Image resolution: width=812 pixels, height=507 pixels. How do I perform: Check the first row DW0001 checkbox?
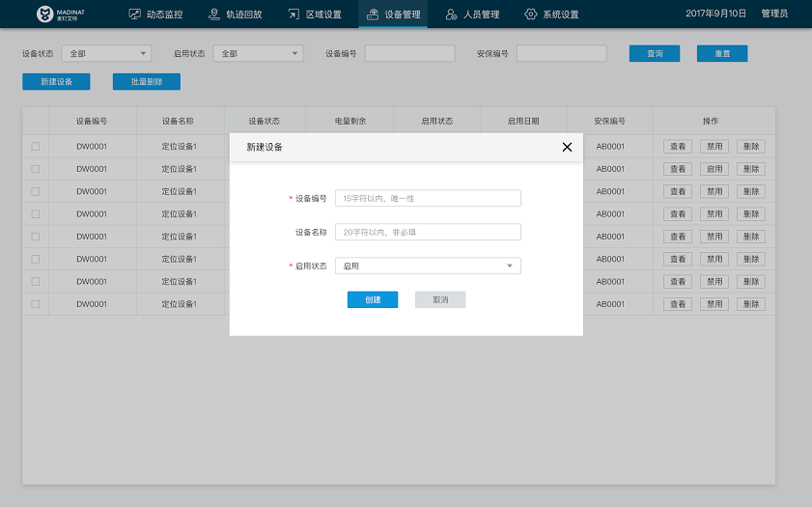(36, 147)
